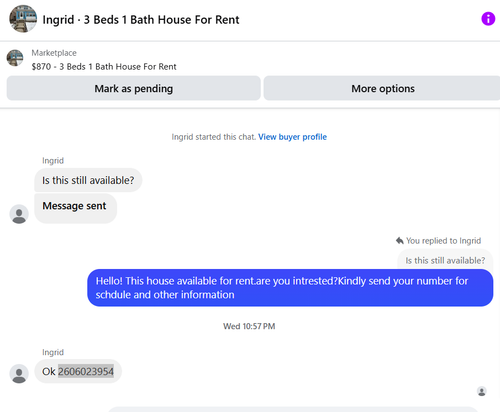Click Ingrid's avatar beside phone number message
Viewport: 500px width, 412px height.
coord(19,374)
